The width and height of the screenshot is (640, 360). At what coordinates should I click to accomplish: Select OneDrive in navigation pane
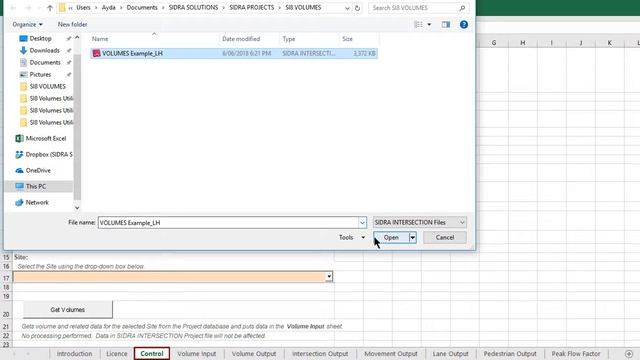38,170
